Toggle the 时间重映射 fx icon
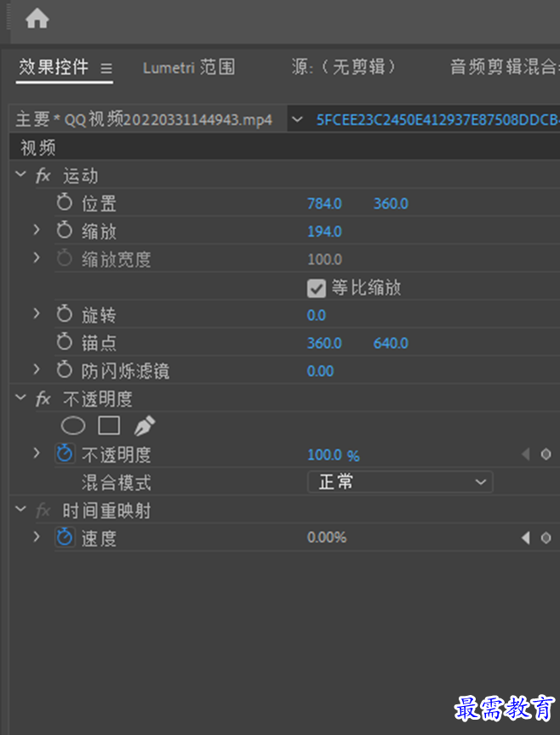 pyautogui.click(x=43, y=510)
